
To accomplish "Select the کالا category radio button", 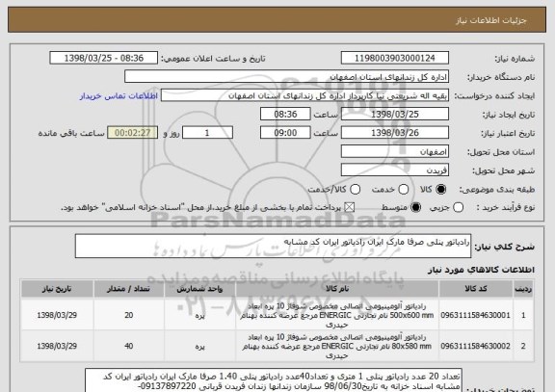I will coord(440,190).
